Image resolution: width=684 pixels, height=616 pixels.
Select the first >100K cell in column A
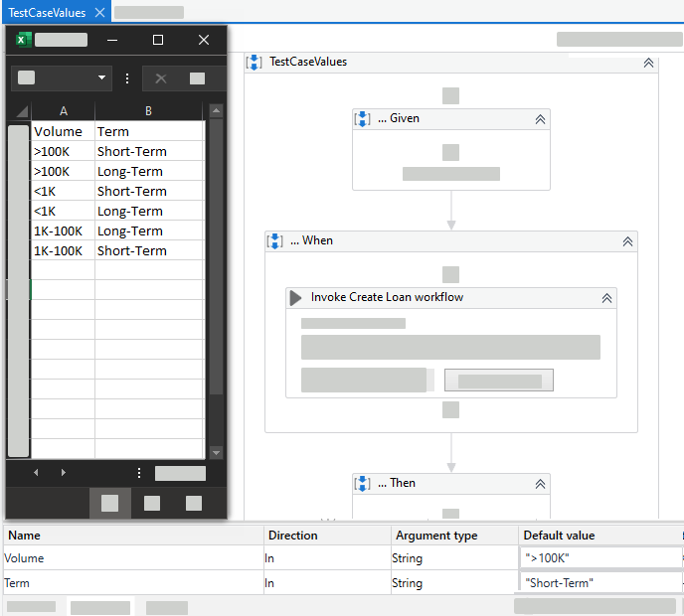point(63,151)
